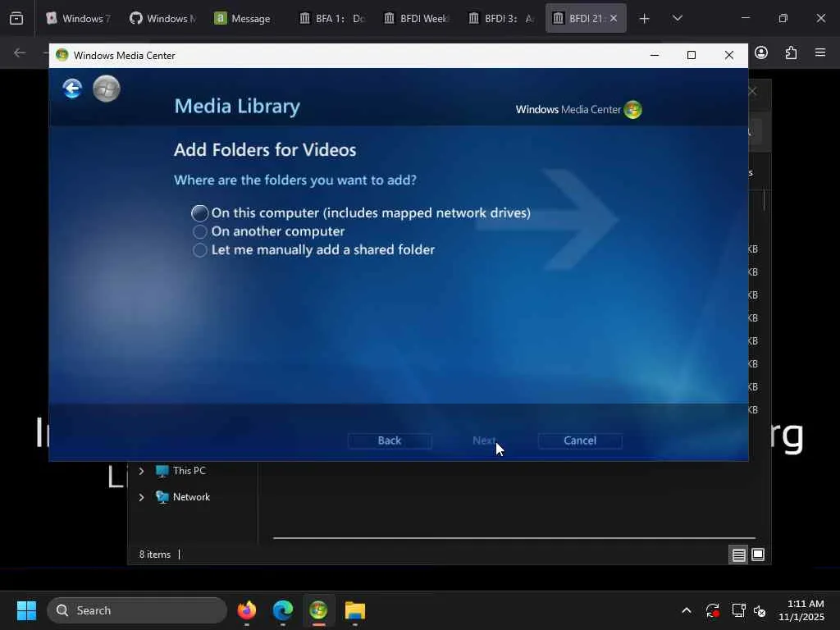Open the browser extensions puzzle icon
This screenshot has height=630, width=840.
(791, 52)
